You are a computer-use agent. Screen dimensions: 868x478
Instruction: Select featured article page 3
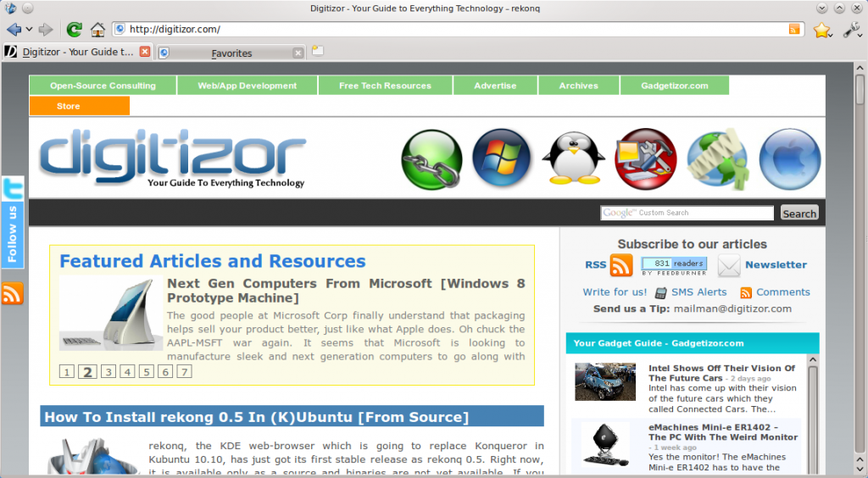pyautogui.click(x=108, y=371)
